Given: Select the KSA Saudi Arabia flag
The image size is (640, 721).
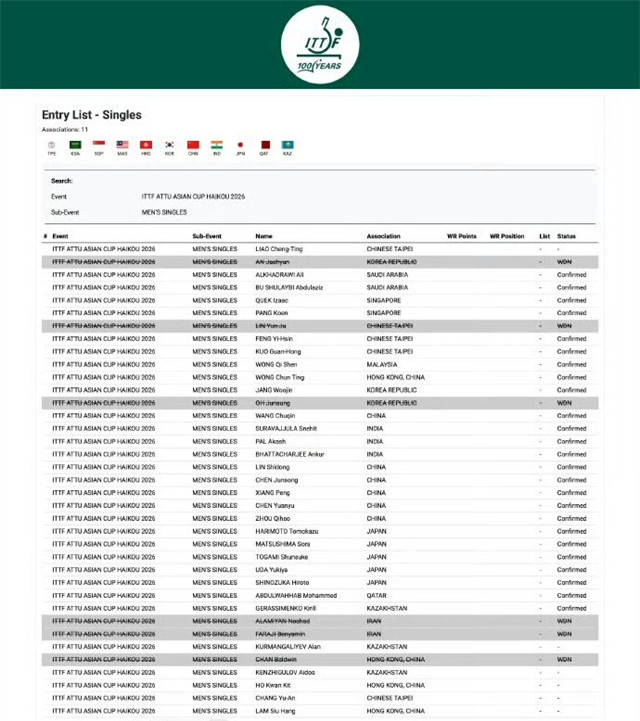Looking at the screenshot, I should tap(75, 145).
